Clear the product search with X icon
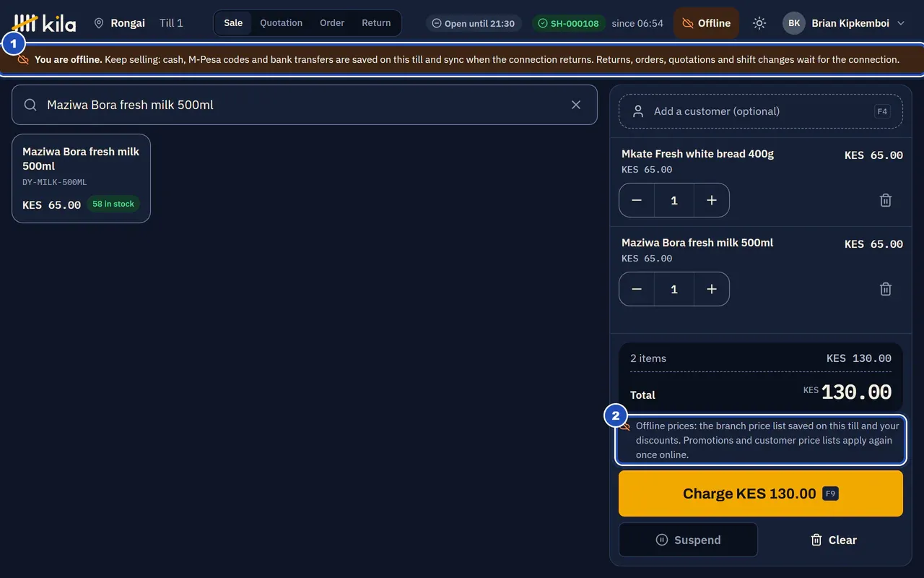 point(576,105)
